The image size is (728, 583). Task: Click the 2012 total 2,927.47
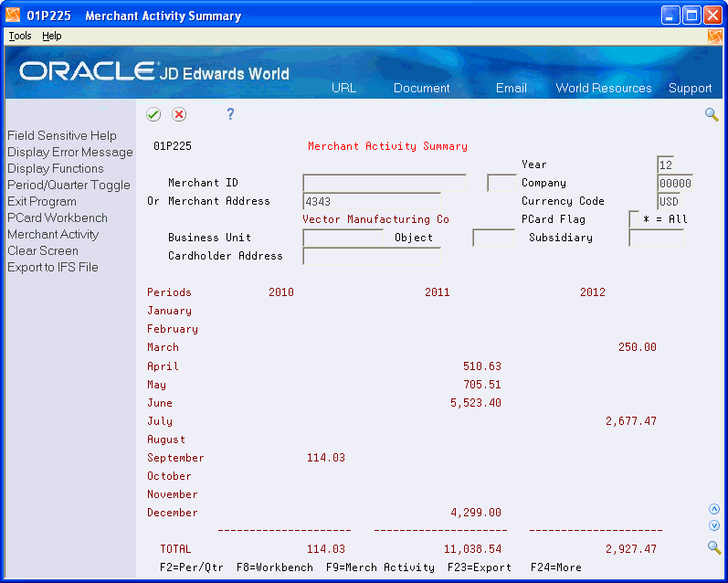pyautogui.click(x=631, y=549)
